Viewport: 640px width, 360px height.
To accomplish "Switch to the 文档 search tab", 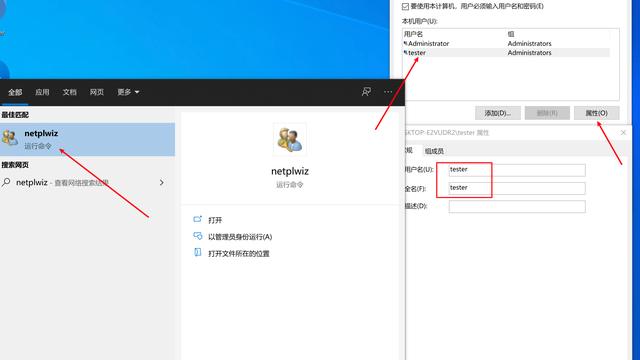I will (69, 92).
